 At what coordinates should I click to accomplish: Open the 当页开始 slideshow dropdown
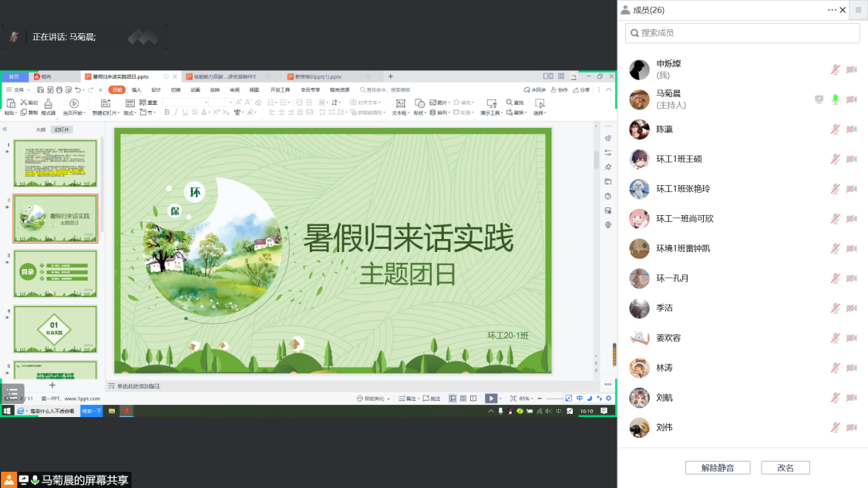pos(74,113)
